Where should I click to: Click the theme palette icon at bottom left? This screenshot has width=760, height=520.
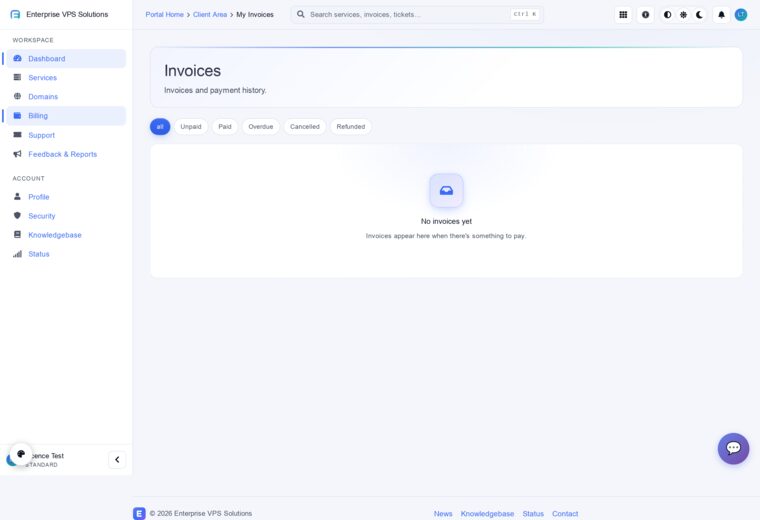tap(21, 454)
